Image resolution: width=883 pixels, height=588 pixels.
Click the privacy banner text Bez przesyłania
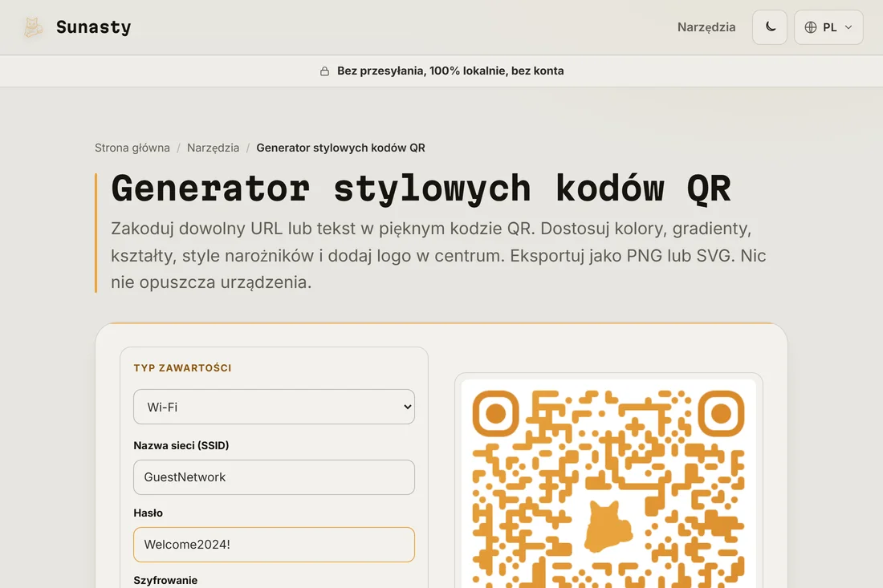[x=450, y=71]
